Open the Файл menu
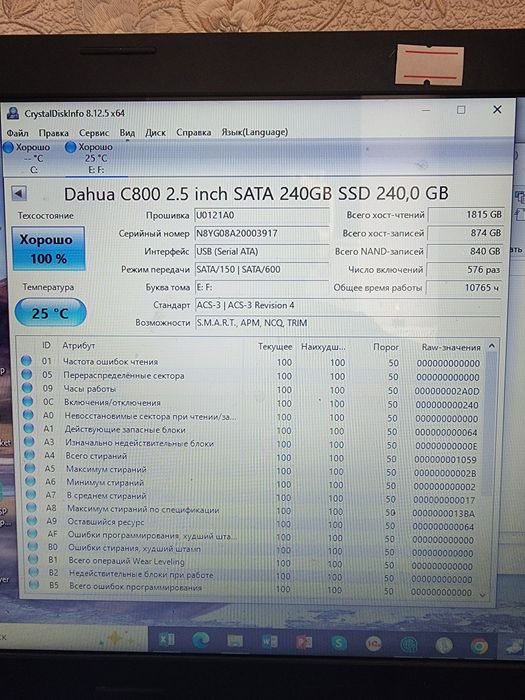Viewport: 525px width, 700px height. (x=17, y=133)
